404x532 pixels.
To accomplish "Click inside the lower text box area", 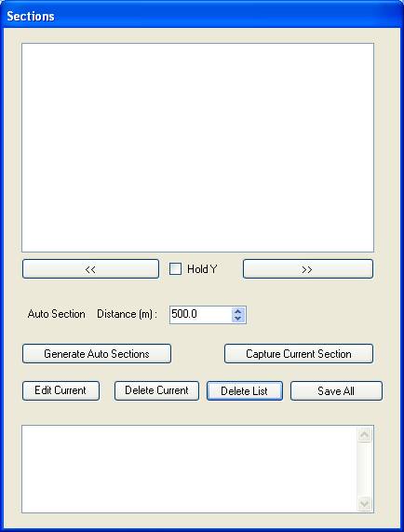I will 189,469.
